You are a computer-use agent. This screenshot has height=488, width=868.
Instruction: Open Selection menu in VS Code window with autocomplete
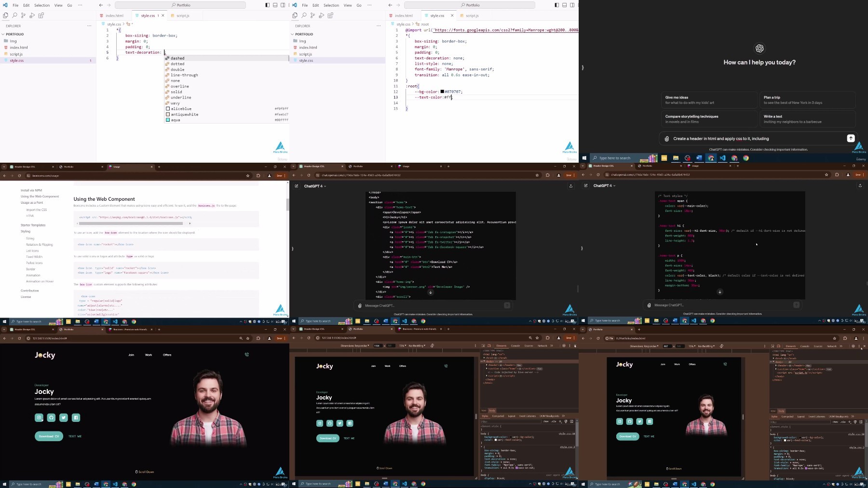pos(42,5)
